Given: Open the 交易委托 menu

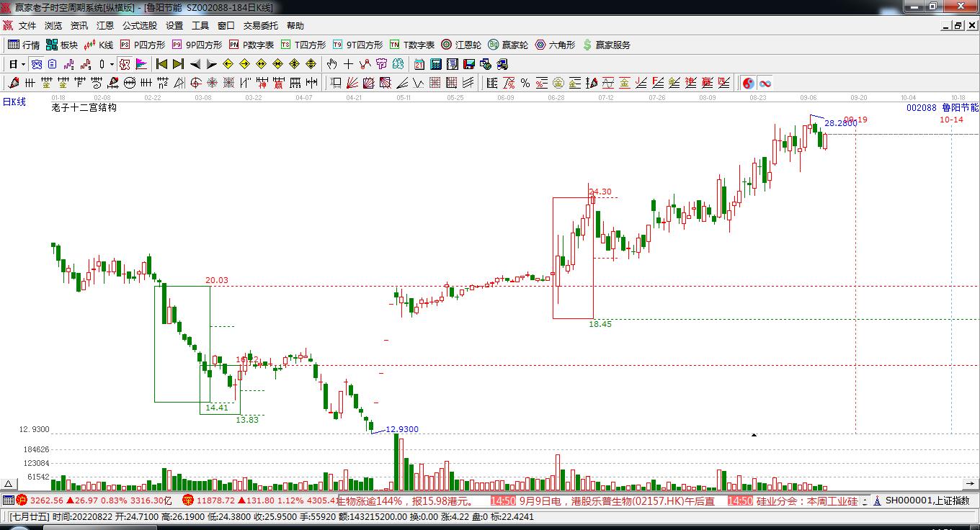Looking at the screenshot, I should click(260, 25).
